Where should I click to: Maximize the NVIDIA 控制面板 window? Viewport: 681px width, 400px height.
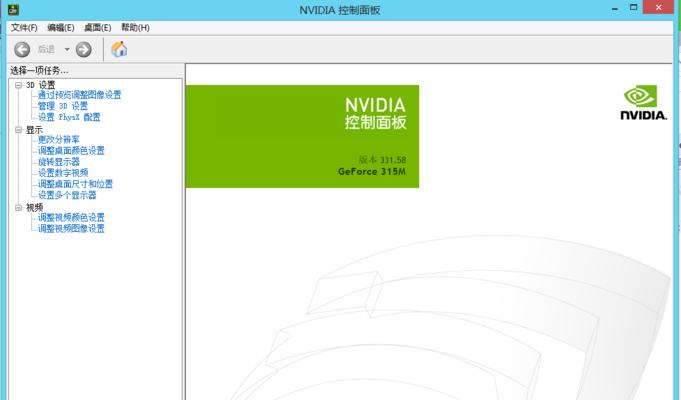(x=634, y=8)
